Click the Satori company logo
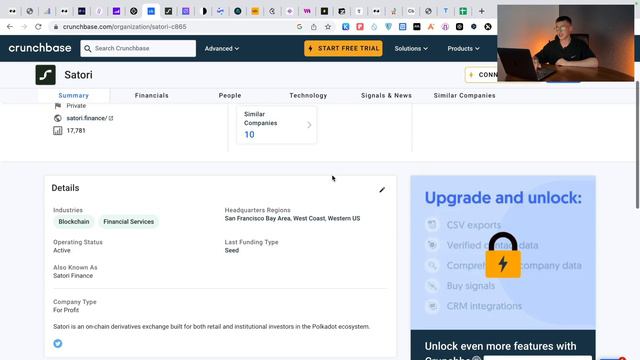Viewport: 640px width, 360px height. pyautogui.click(x=45, y=75)
